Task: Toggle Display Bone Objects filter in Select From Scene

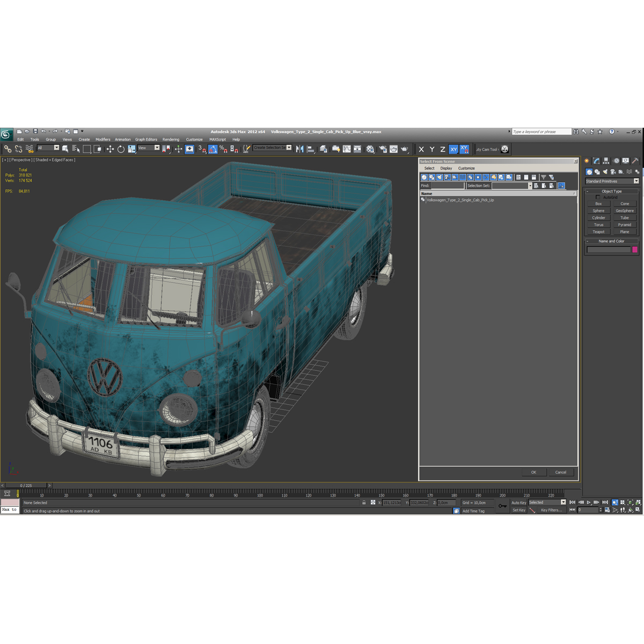Action: (x=486, y=177)
